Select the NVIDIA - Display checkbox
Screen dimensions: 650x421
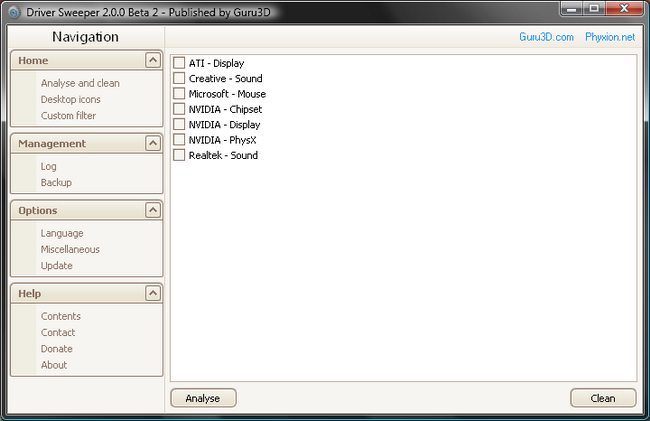(179, 124)
